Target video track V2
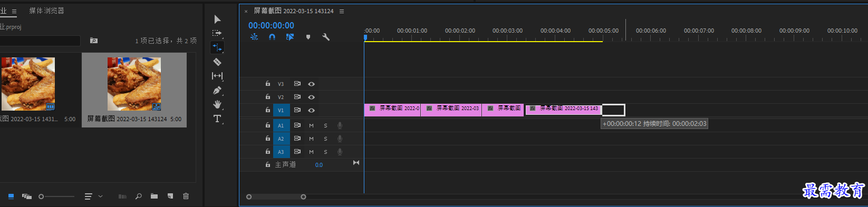868x207 pixels. point(281,97)
